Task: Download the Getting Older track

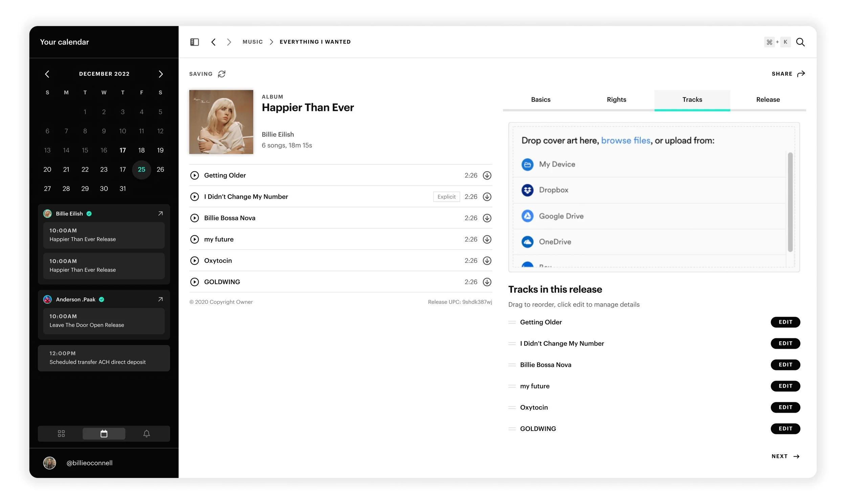Action: (x=487, y=175)
